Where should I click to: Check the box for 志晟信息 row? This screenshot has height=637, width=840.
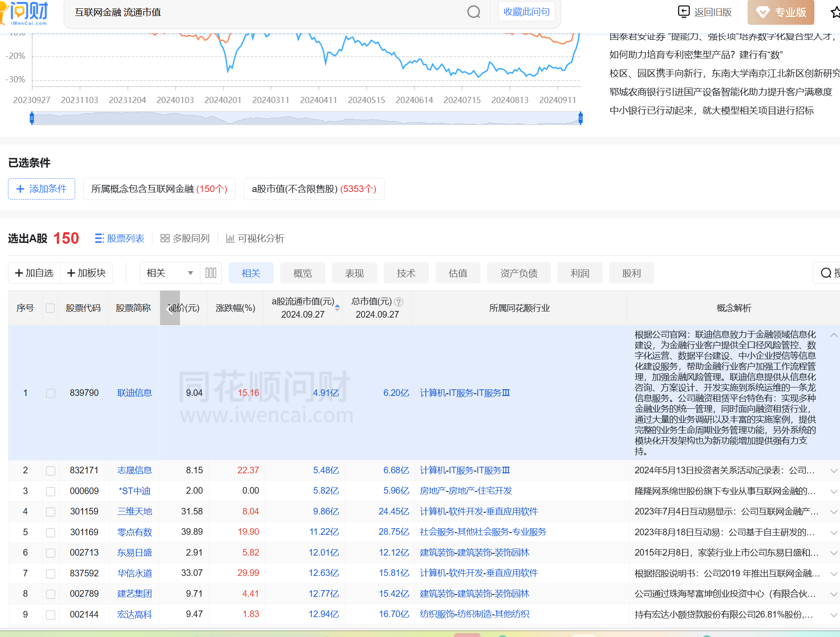[51, 471]
